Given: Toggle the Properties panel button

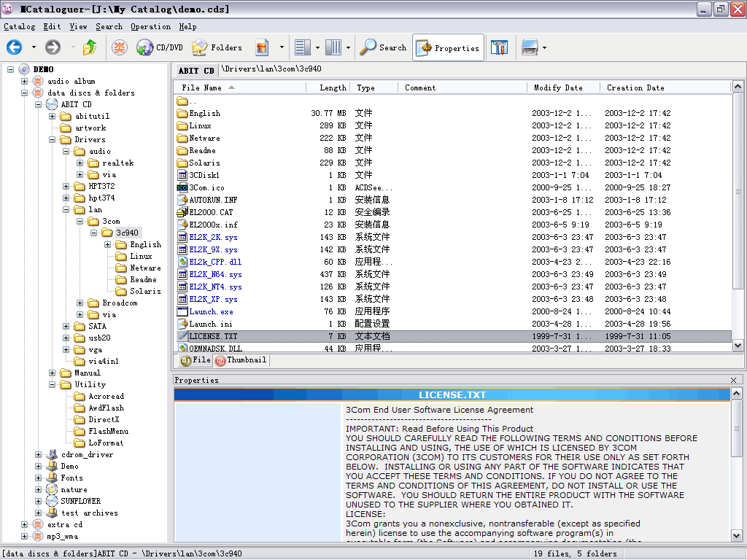Looking at the screenshot, I should click(x=448, y=48).
